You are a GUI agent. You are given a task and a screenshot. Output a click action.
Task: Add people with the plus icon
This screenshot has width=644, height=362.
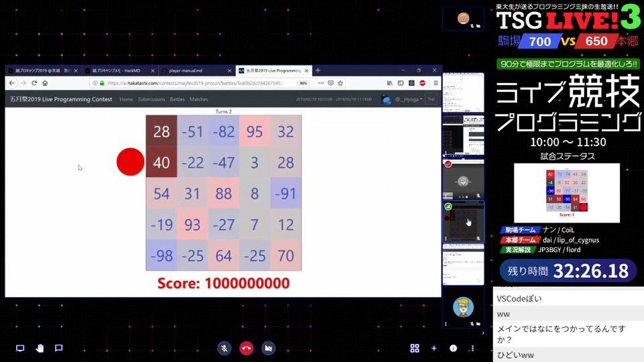tap(434, 348)
